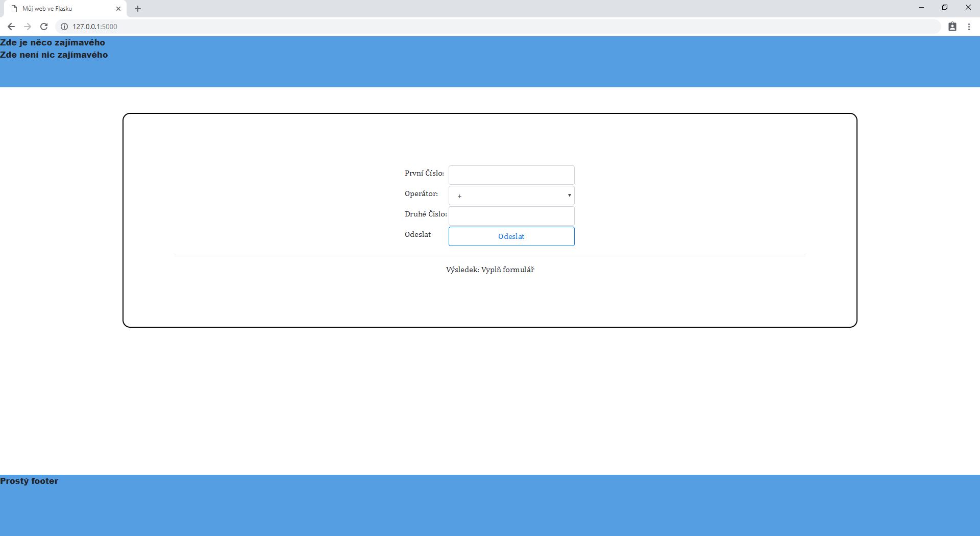Select 'Zde není nic zajímavého' header text
This screenshot has width=980, height=536.
click(x=54, y=55)
